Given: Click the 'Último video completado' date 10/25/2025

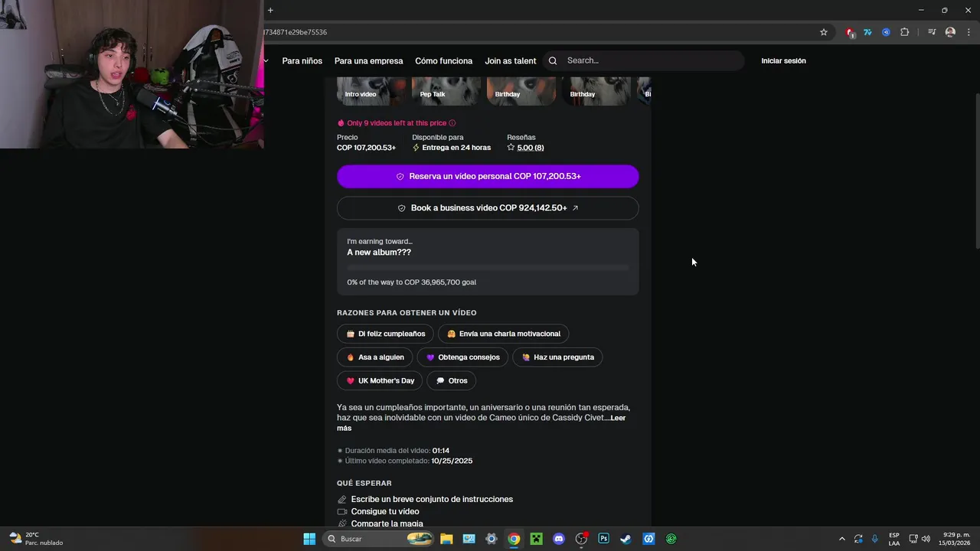Looking at the screenshot, I should (x=452, y=461).
